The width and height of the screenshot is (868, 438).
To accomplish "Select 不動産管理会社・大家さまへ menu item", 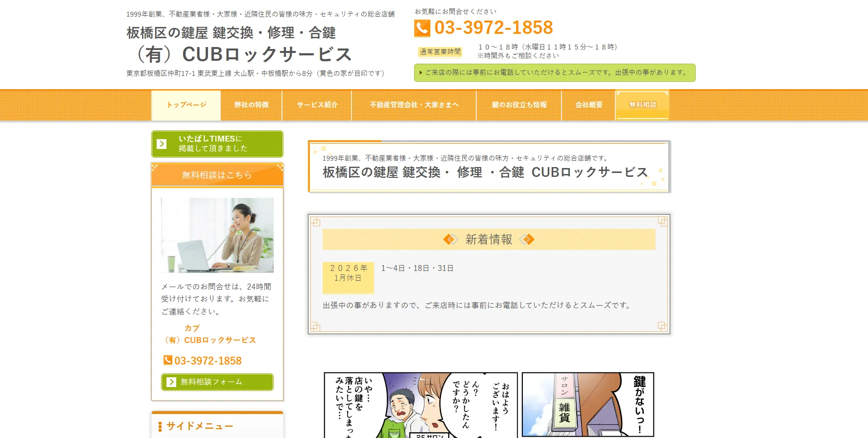I will point(414,105).
